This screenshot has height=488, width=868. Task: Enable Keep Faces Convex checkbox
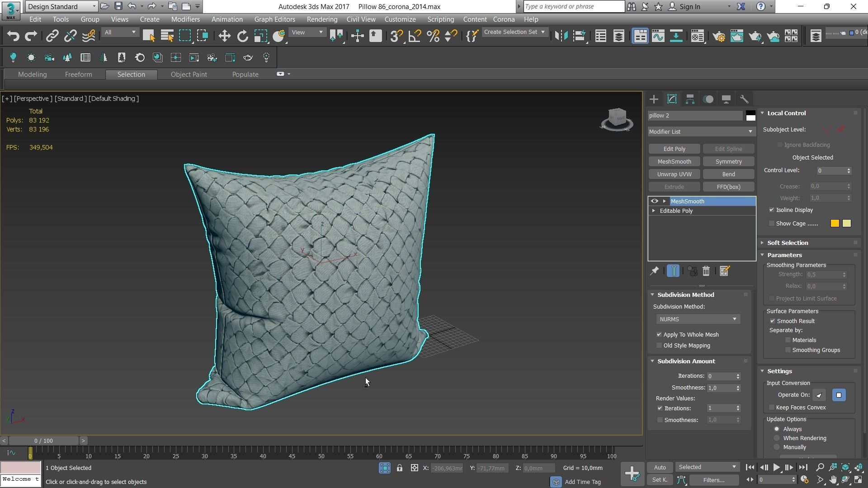772,408
